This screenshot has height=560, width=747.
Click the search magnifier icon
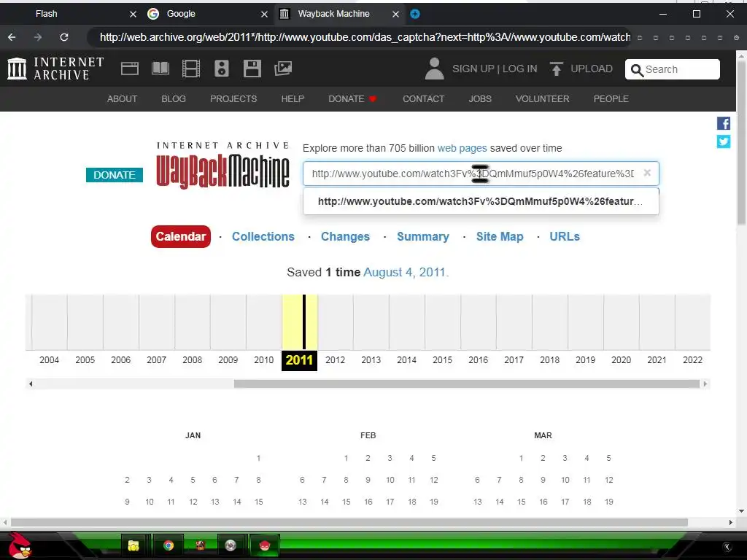click(637, 70)
